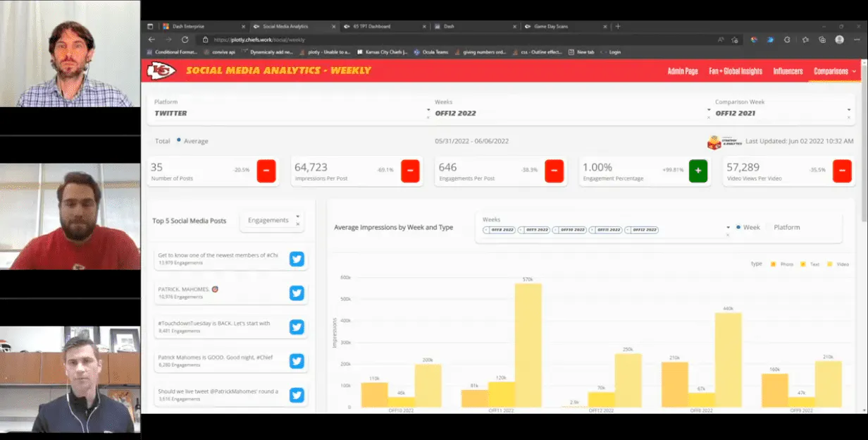Toggle the Photo series in chart legend
Viewport: 868px width, 440px height.
[x=782, y=264]
